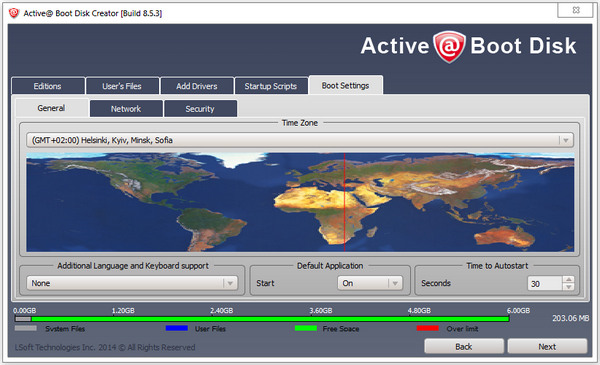Viewport: 600px width, 365px height.
Task: Click the 6.00GB scale label
Action: [x=518, y=310]
